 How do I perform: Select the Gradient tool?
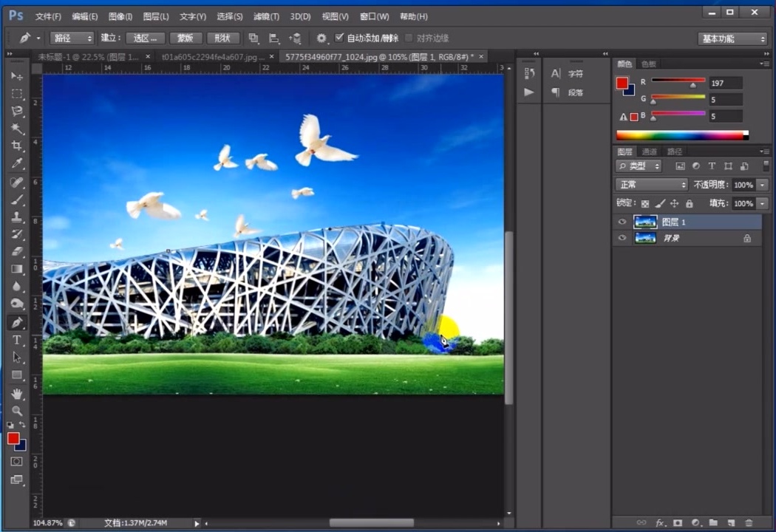[x=17, y=269]
